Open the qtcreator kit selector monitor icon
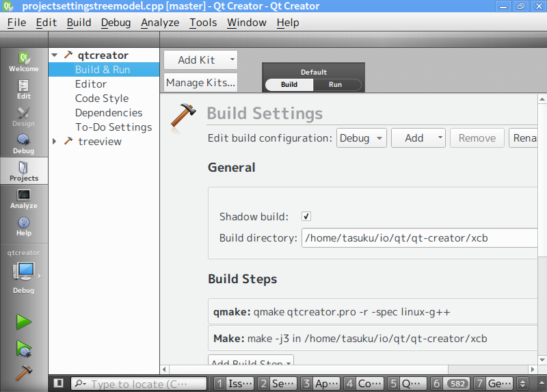This screenshot has width=547, height=392. pos(24,272)
